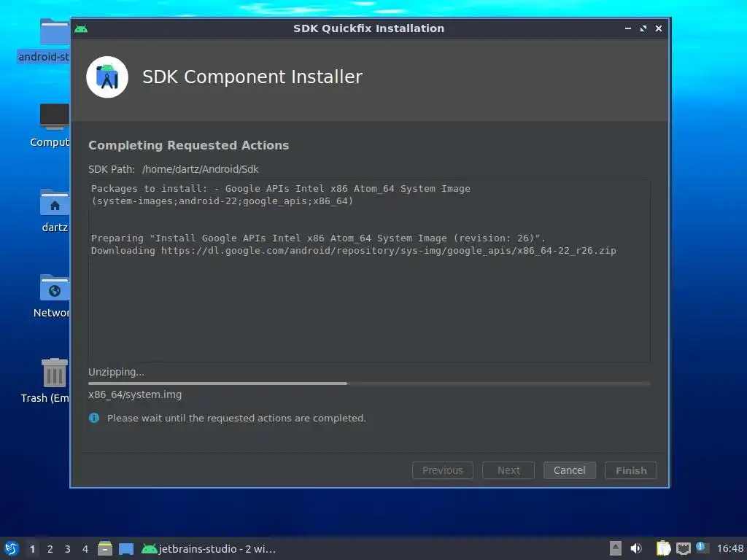Close the SDK Quickfix Installation window
This screenshot has width=747, height=560.
click(x=659, y=28)
